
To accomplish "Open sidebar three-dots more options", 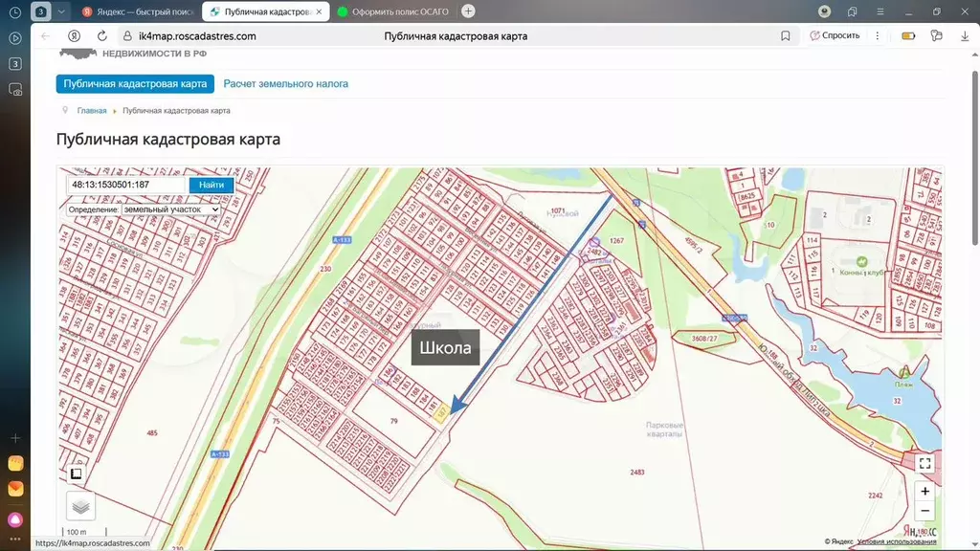I will 15,540.
